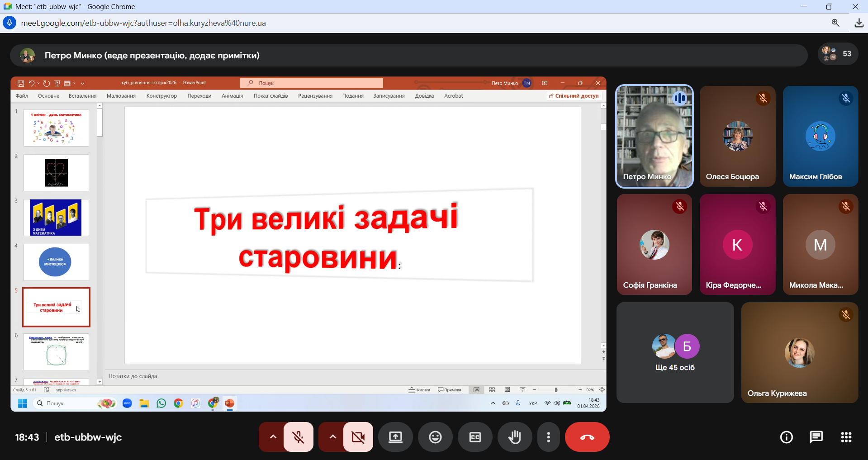
Task: Click the 'Спільний доступ' button
Action: (x=574, y=96)
